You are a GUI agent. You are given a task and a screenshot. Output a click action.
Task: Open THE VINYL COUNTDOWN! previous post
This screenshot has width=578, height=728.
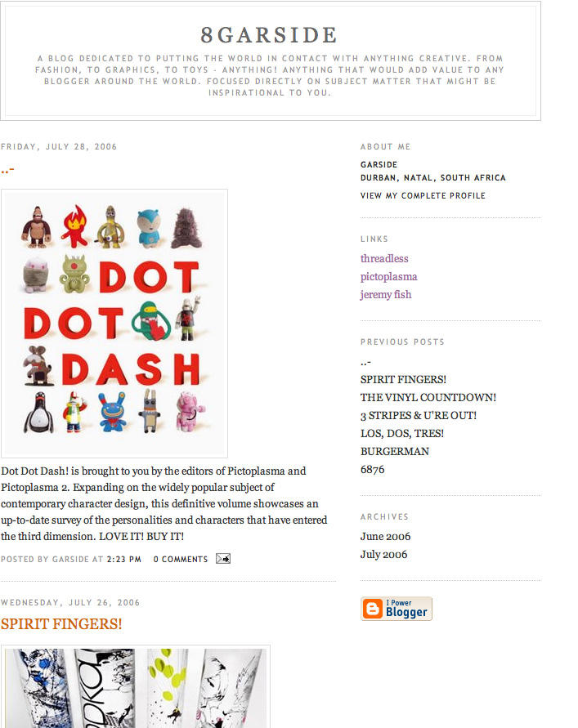point(428,397)
